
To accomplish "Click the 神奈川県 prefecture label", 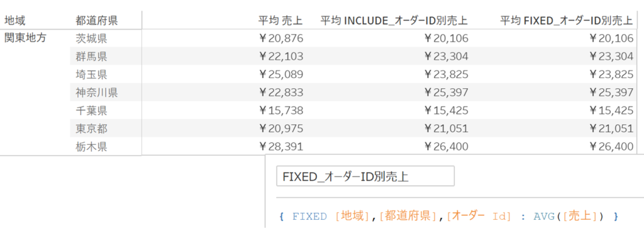I will [x=96, y=93].
